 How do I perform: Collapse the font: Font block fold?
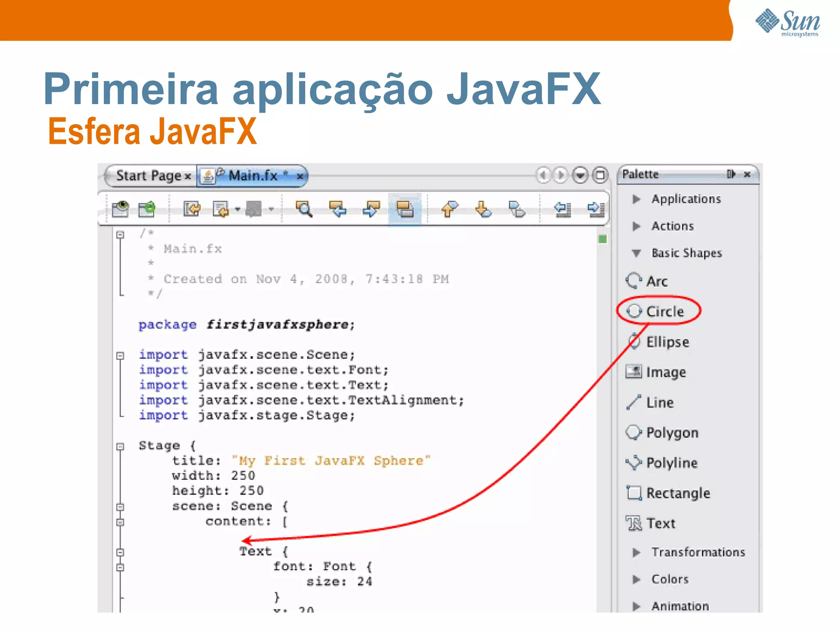120,568
